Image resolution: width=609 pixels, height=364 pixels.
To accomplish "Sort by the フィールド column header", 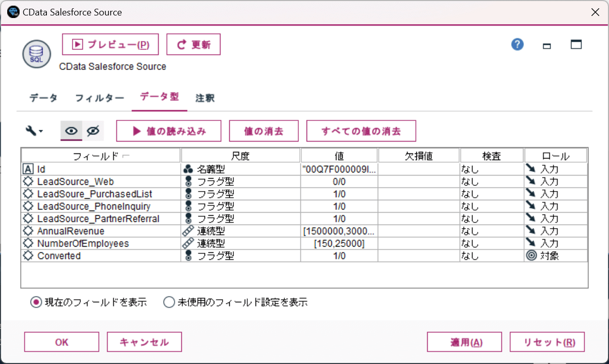I will coord(101,156).
